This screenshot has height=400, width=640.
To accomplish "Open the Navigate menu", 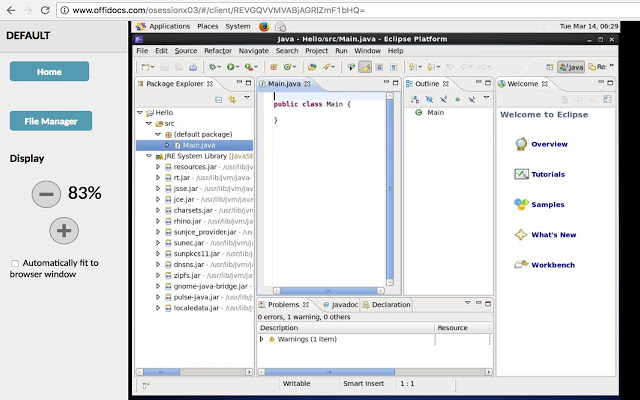I will 253,51.
